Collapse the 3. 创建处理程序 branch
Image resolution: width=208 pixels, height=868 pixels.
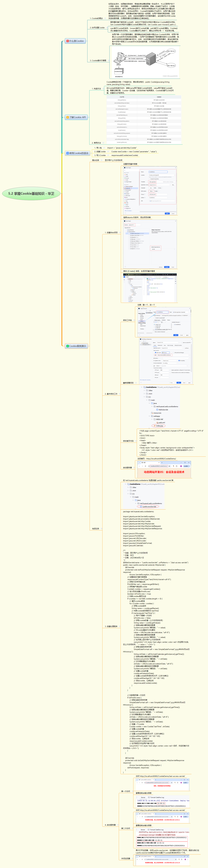(x=120, y=626)
